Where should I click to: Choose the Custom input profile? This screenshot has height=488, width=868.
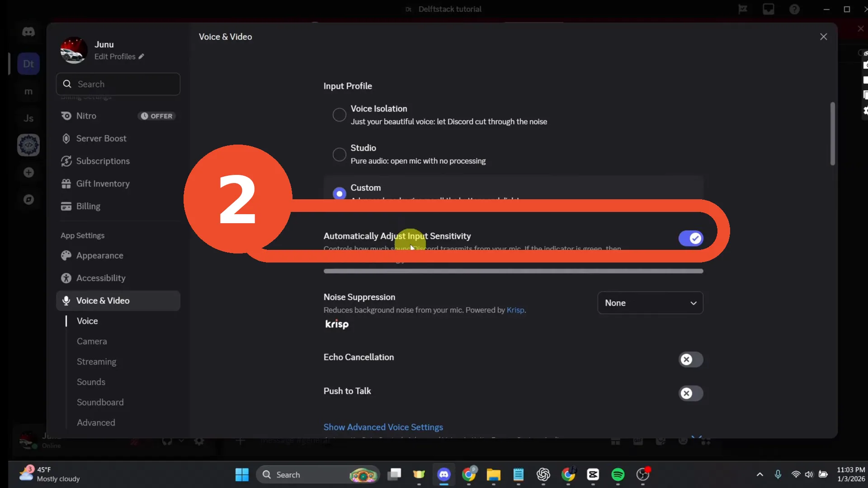(339, 193)
